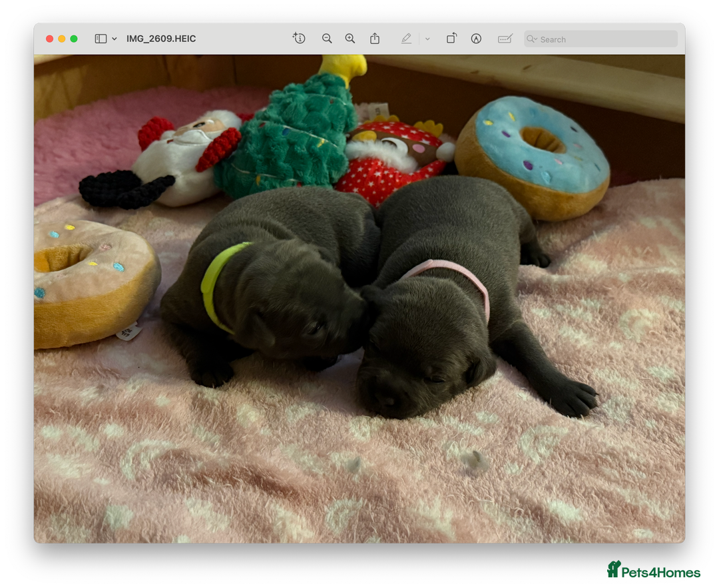Open the form fill tool
Image resolution: width=719 pixels, height=588 pixels.
click(505, 39)
